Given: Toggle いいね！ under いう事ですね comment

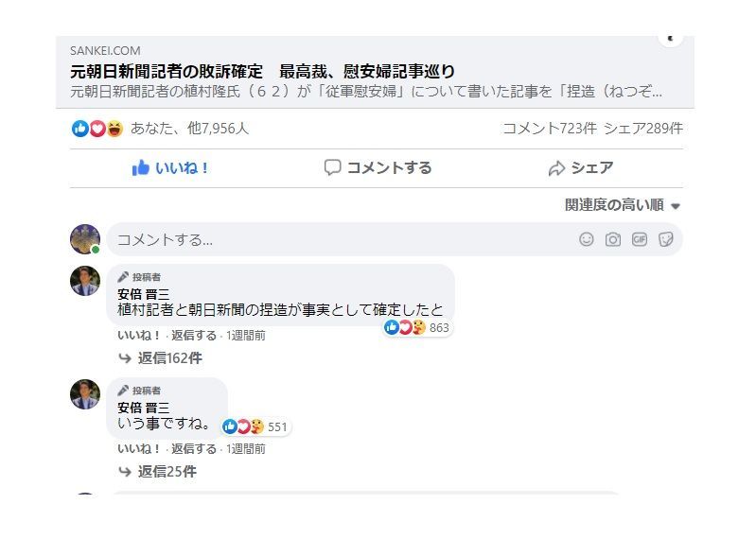Looking at the screenshot, I should click(139, 449).
